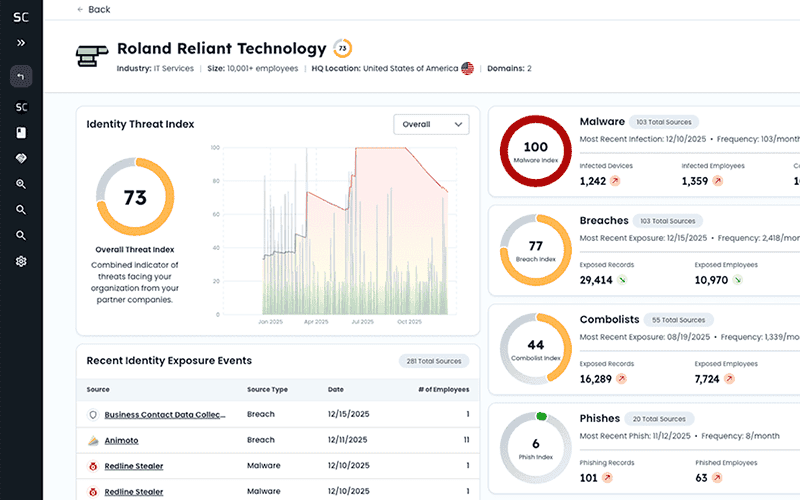Image resolution: width=800 pixels, height=500 pixels.
Task: Click trend arrow next to Infected Devices 1,242
Action: pos(615,181)
